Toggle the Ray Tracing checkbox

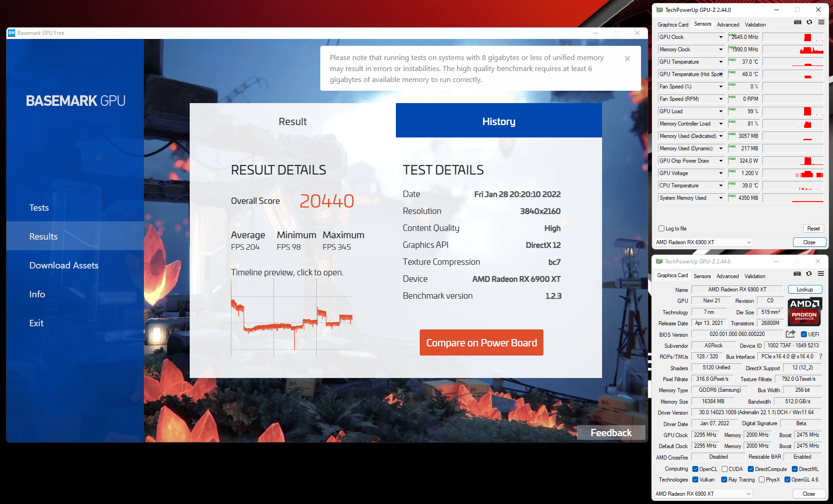tap(724, 480)
